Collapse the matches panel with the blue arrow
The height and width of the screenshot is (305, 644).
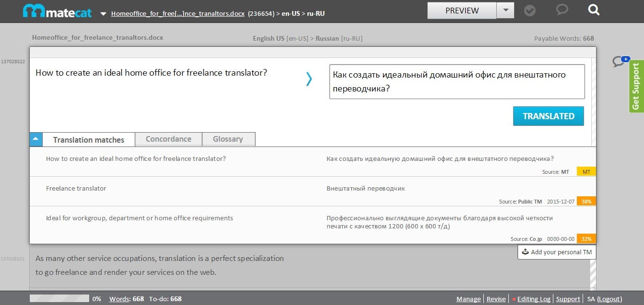coord(35,139)
